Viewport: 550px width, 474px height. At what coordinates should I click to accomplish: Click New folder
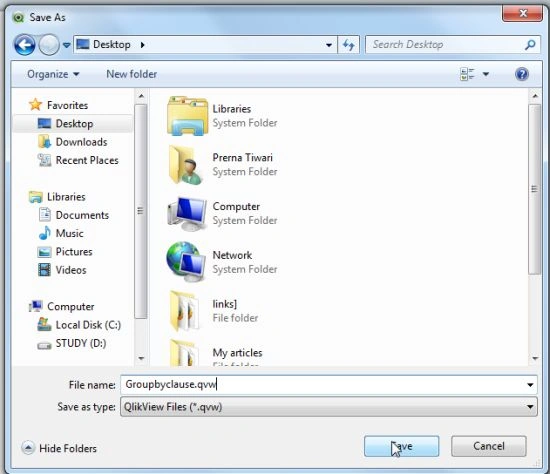pyautogui.click(x=132, y=74)
